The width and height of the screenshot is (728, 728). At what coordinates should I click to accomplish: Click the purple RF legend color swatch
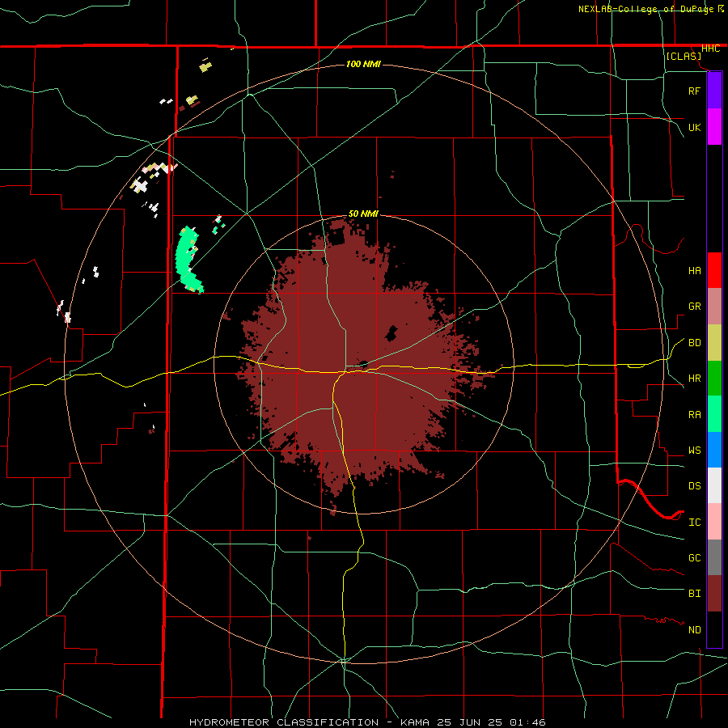click(x=714, y=91)
